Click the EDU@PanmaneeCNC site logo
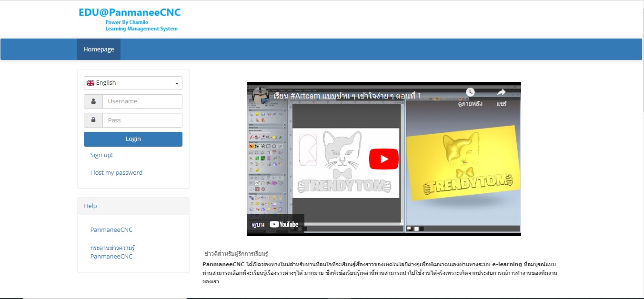Screen dimensions: 644x299 pos(130,20)
